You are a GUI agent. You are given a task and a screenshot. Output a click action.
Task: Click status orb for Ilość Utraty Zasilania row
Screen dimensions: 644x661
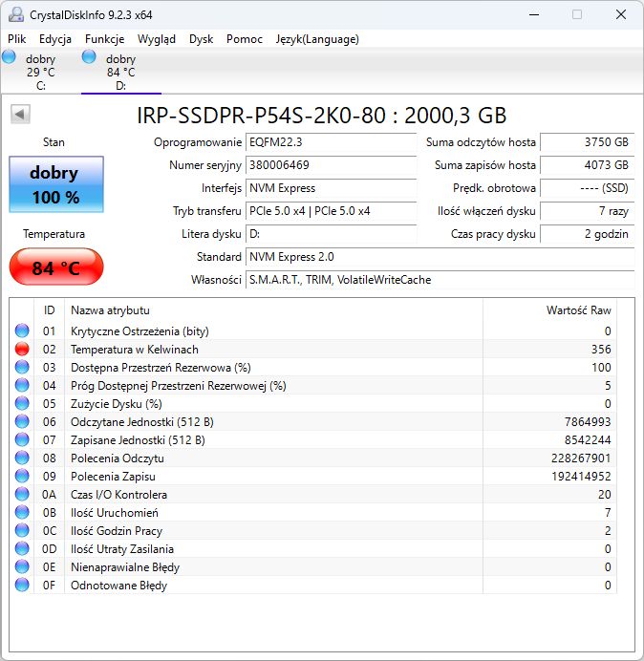point(22,548)
